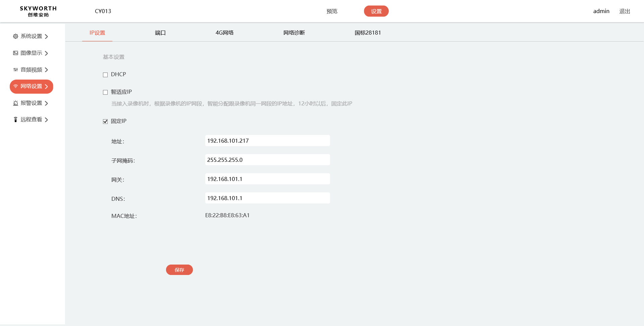Viewport: 644px width, 326px height.
Task: Click the SKYWORTH 创维安防 logo
Action: point(38,11)
